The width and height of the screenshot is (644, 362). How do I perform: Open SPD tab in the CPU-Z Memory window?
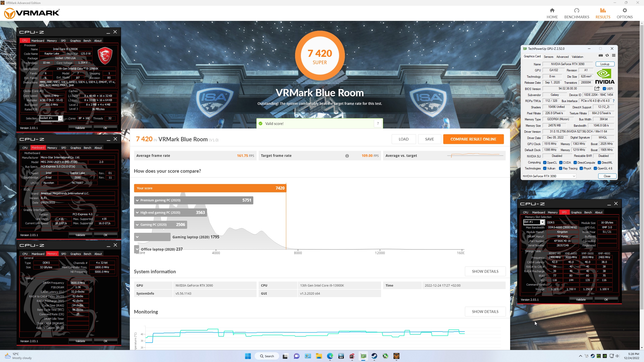pos(63,254)
